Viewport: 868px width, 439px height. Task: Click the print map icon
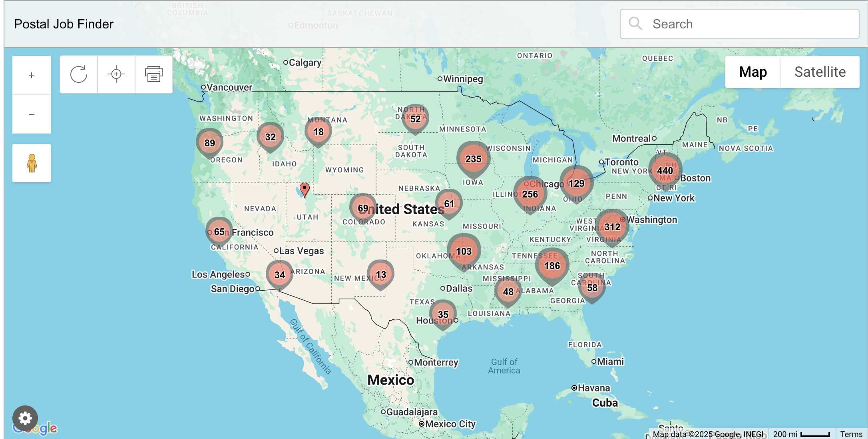coord(154,74)
